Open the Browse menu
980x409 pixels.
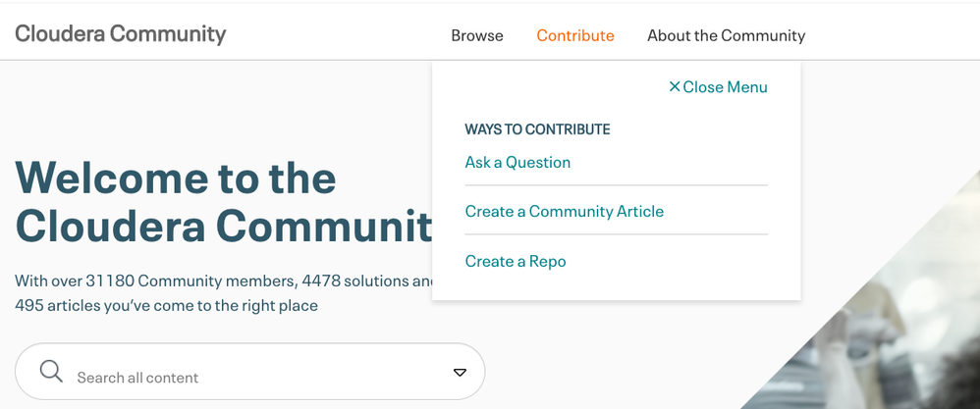click(x=477, y=35)
